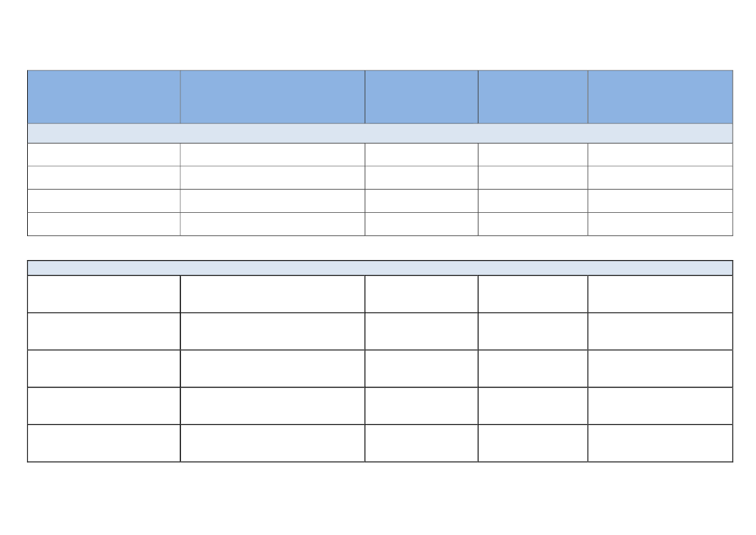Click upper table's last row, last column cell
Image resolution: width=756 pixels, height=535 pixels.
[x=660, y=224]
